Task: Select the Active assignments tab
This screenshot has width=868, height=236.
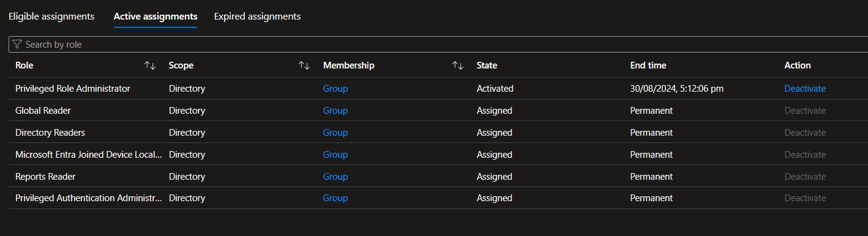Action: click(x=155, y=17)
